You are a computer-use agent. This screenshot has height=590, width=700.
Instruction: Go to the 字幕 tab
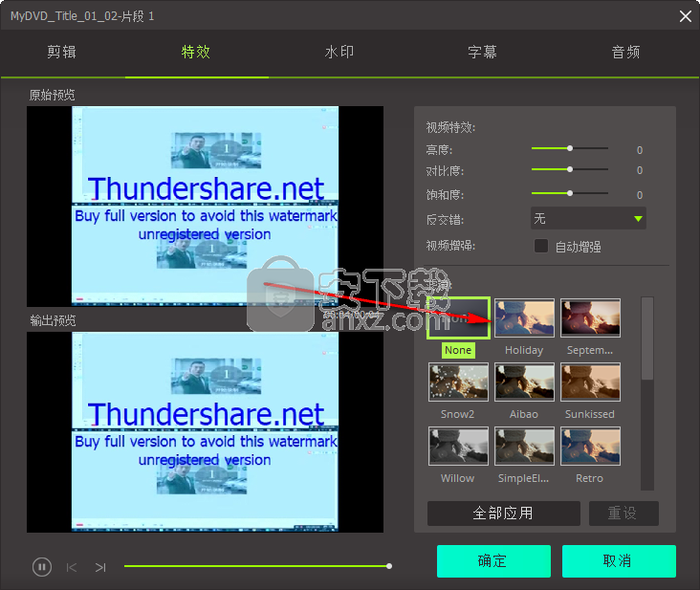point(482,53)
